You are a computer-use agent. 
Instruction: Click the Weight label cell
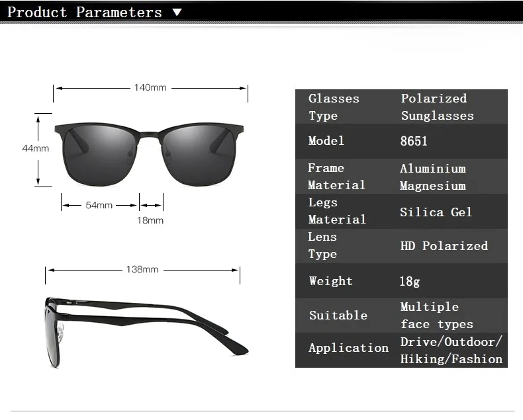pos(330,281)
